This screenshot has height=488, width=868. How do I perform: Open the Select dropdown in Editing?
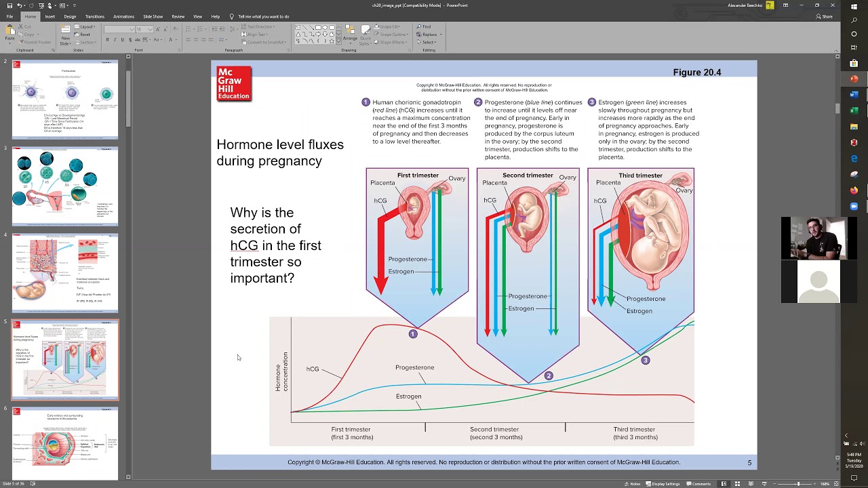(x=427, y=42)
